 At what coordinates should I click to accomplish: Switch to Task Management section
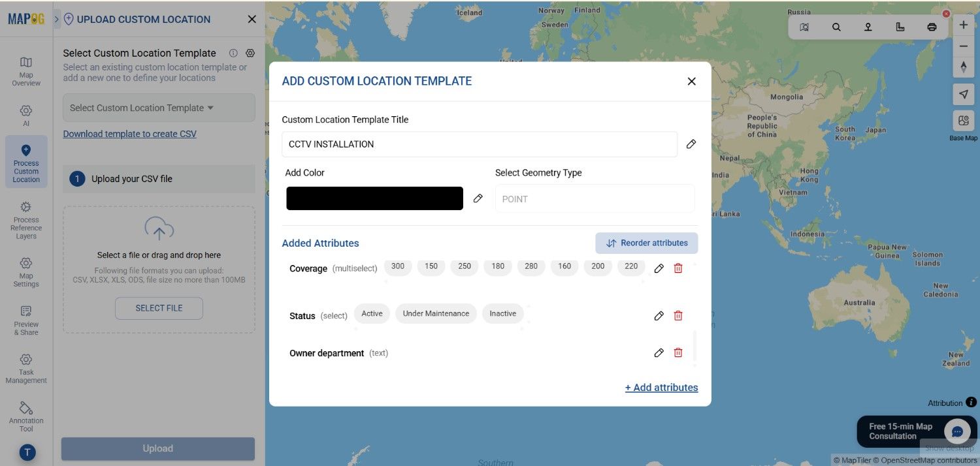[25, 367]
